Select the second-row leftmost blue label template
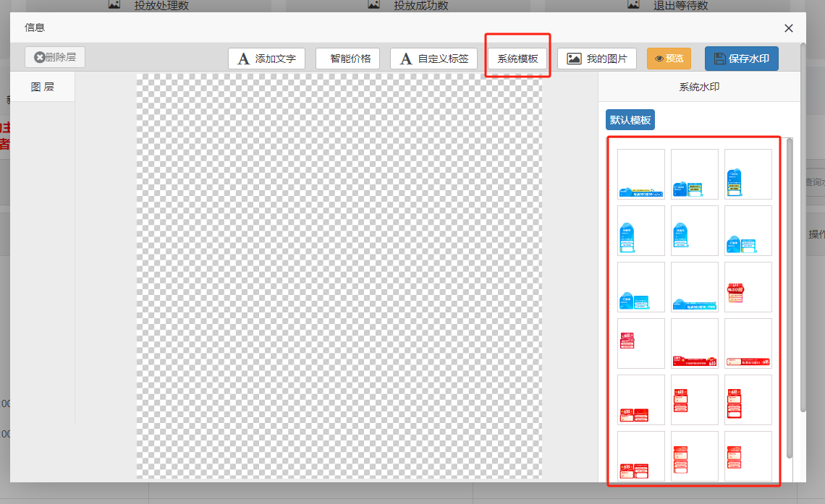 (x=641, y=231)
